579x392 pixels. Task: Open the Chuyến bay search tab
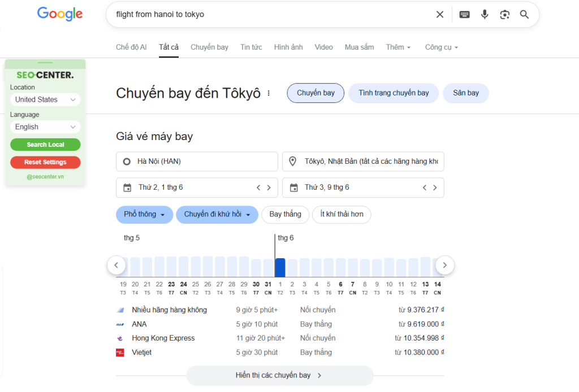209,47
